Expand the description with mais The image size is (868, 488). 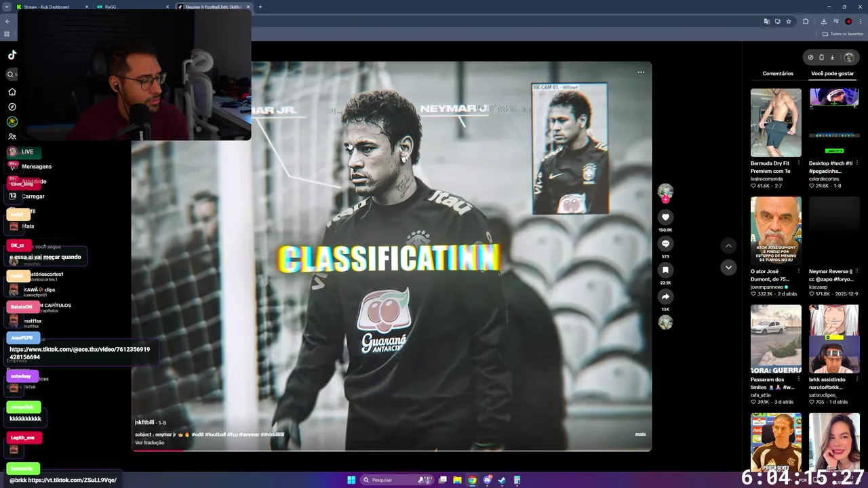(x=640, y=434)
